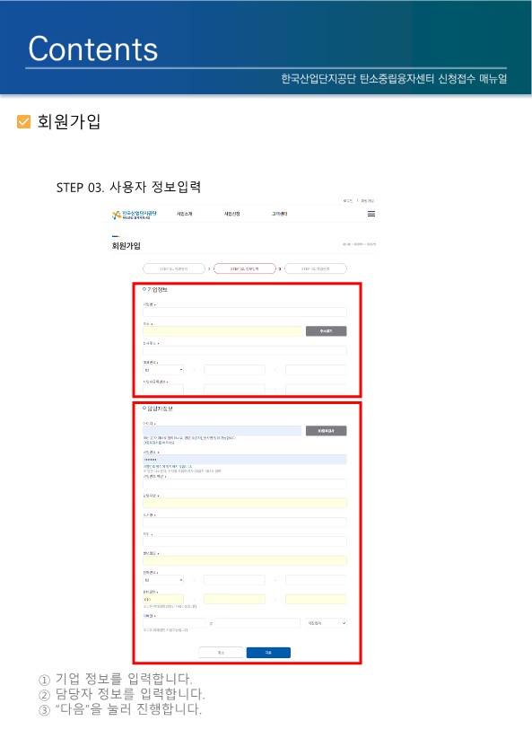Select the highlighted STEP 02 pill
Viewport: 532px width, 756px height.
(245, 268)
